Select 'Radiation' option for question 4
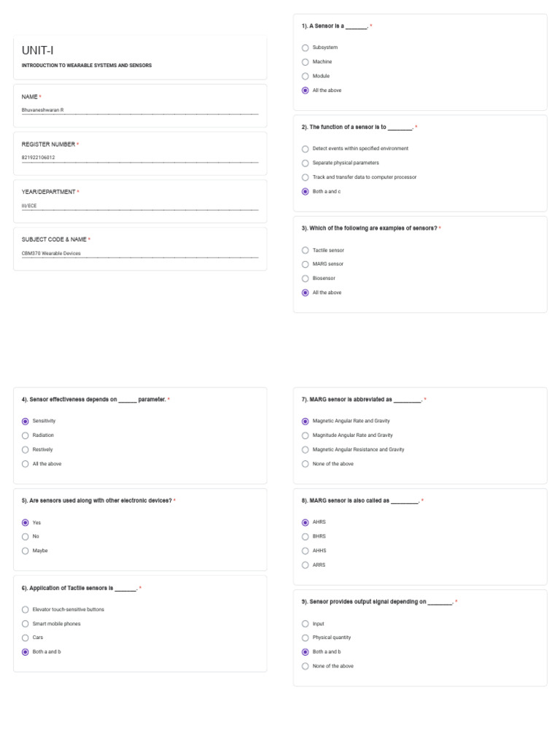 [x=26, y=436]
